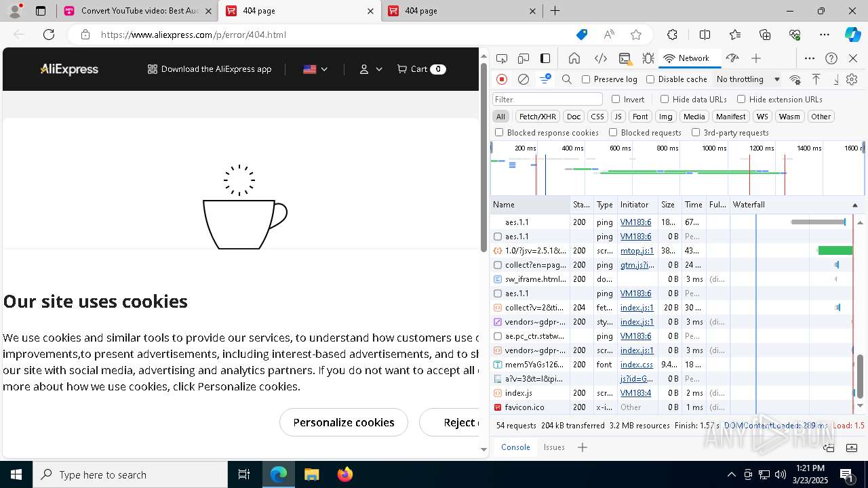Select the Fetch/XHR filter

[x=538, y=117]
